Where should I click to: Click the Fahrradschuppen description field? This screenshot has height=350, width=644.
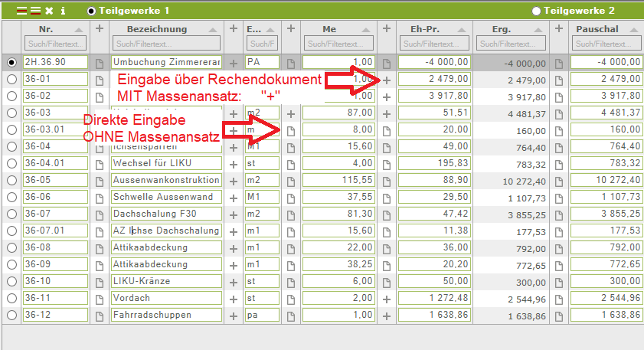click(x=165, y=315)
